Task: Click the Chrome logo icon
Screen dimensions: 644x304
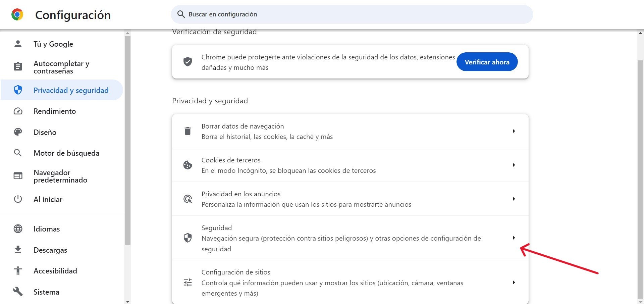Action: click(x=17, y=15)
